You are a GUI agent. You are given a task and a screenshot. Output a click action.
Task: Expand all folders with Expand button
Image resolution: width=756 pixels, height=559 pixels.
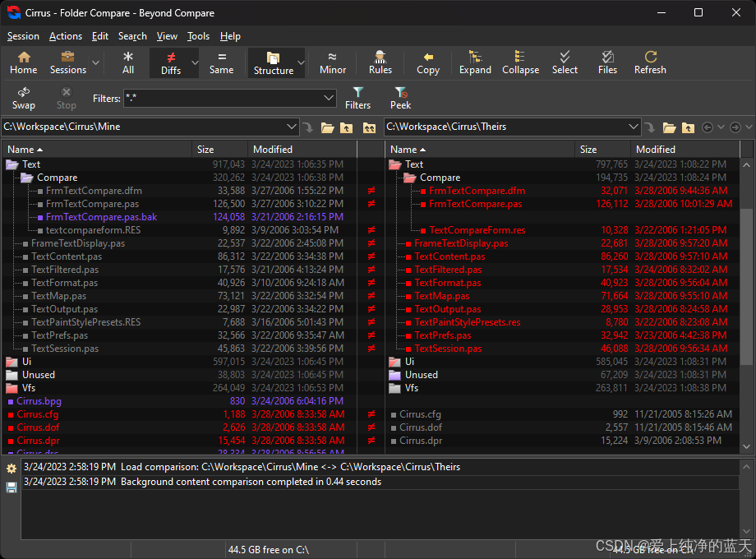[475, 63]
